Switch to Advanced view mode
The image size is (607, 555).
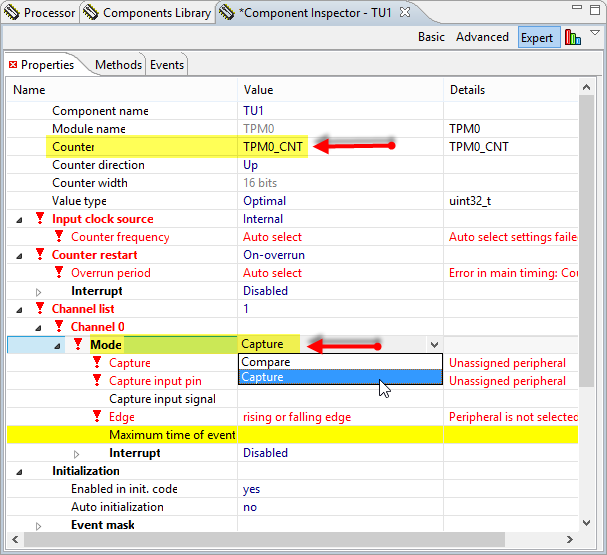482,37
